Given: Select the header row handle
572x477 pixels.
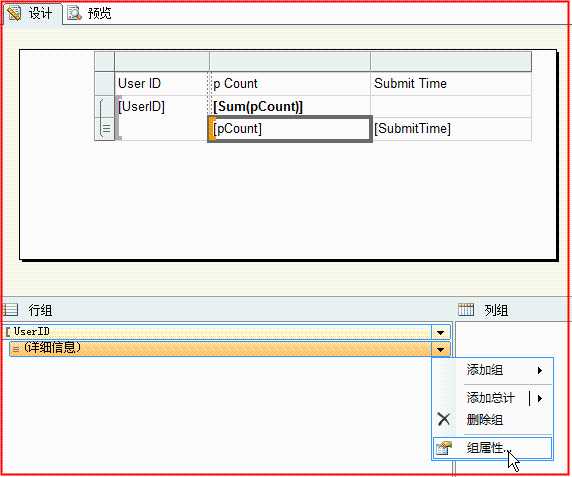Looking at the screenshot, I should coord(104,84).
